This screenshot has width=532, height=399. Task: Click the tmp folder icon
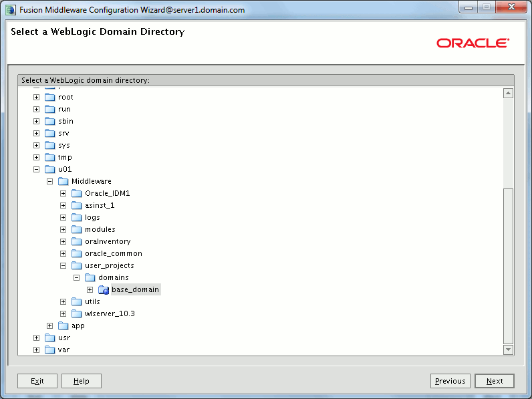tap(50, 158)
